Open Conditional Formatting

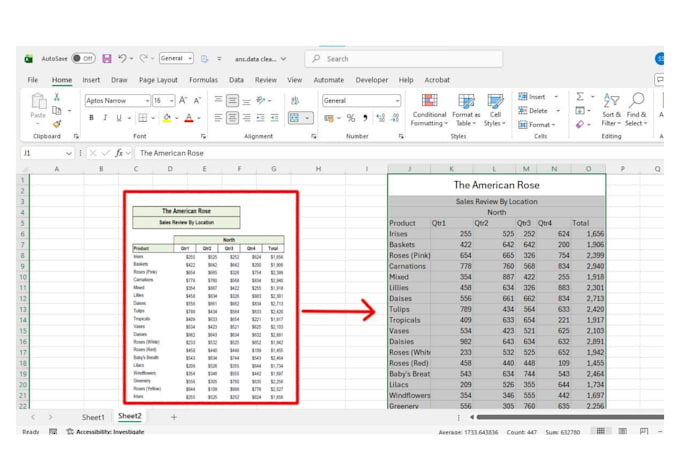[x=429, y=110]
